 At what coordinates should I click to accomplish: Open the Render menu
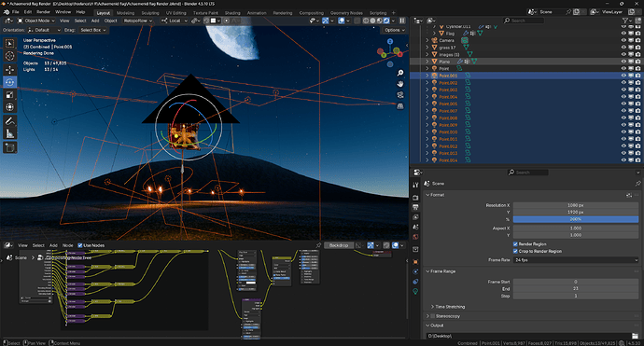43,12
